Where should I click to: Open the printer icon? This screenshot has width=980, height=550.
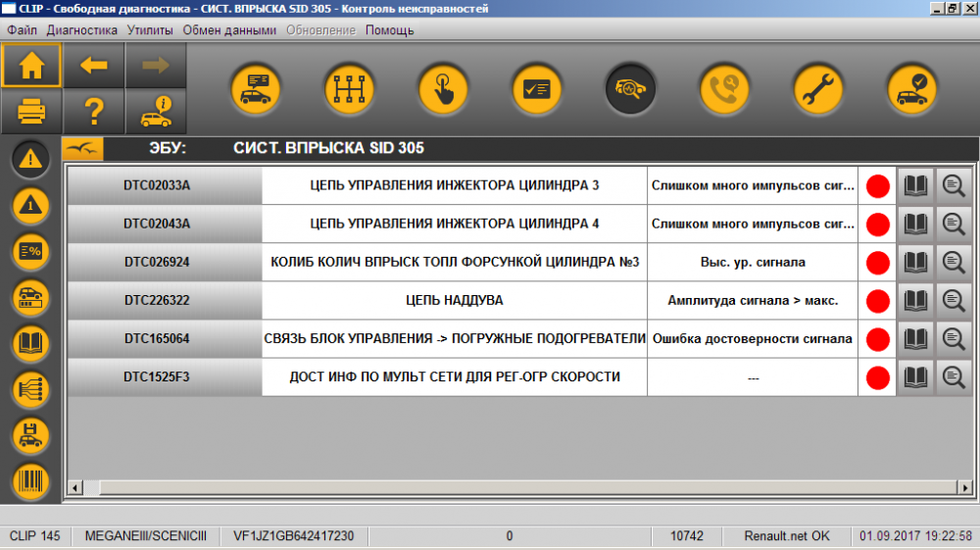(31, 111)
